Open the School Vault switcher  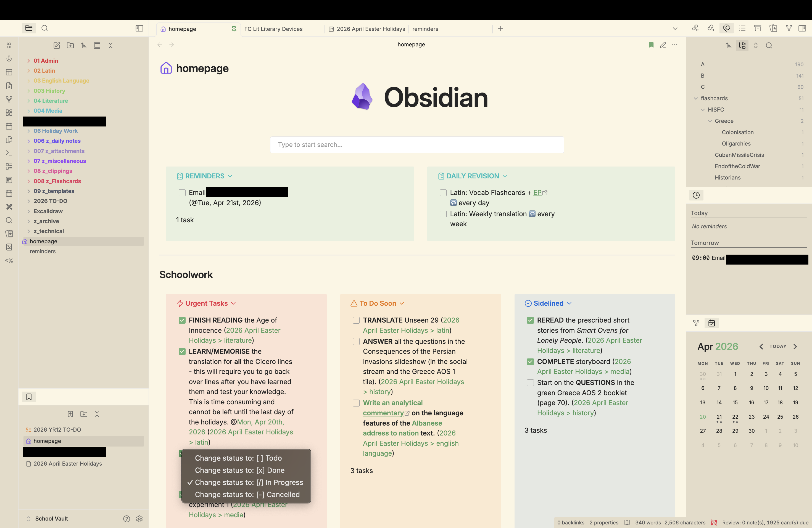[x=48, y=519]
